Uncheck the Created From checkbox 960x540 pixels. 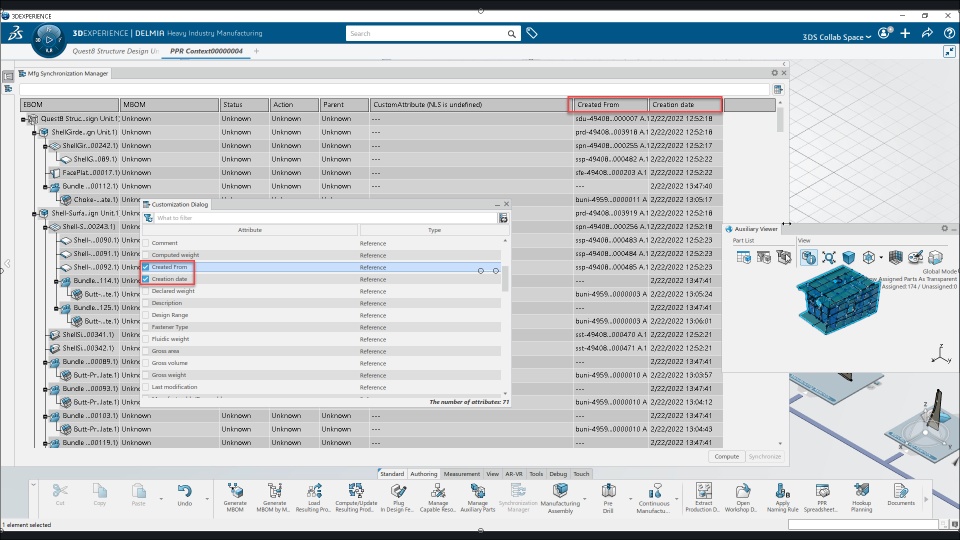(x=146, y=267)
